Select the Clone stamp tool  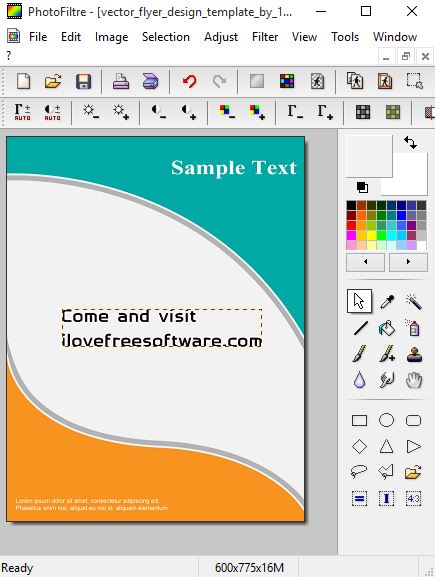(x=414, y=354)
